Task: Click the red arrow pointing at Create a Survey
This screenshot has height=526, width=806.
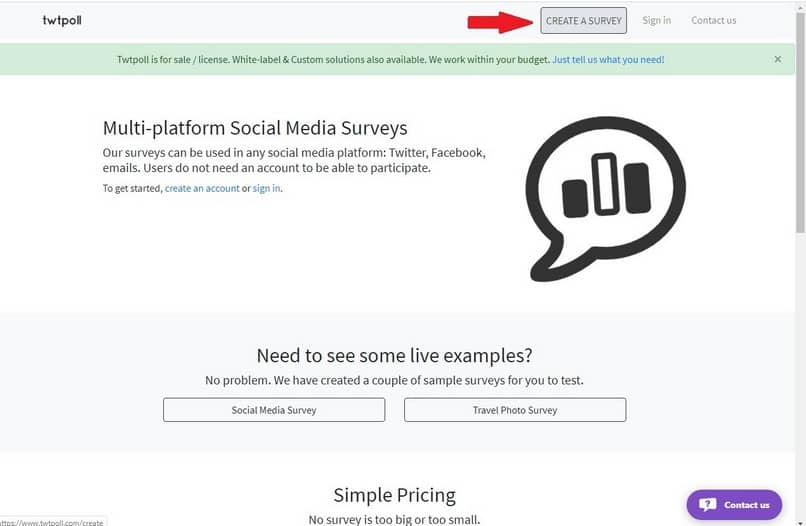Action: [x=500, y=22]
